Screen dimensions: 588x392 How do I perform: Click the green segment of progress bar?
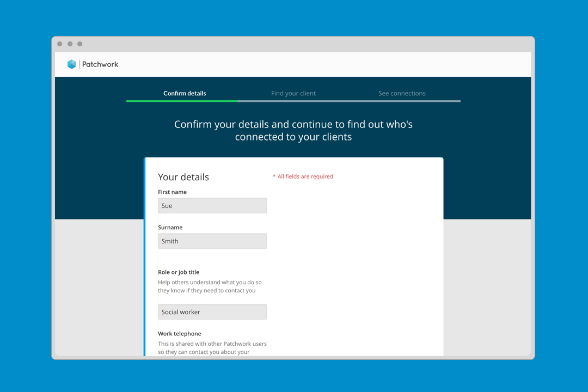[182, 101]
